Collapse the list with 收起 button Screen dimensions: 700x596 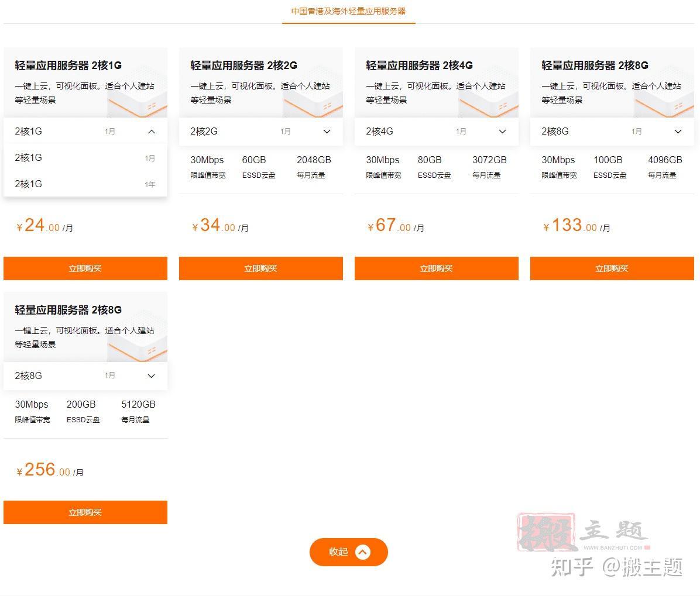(348, 552)
